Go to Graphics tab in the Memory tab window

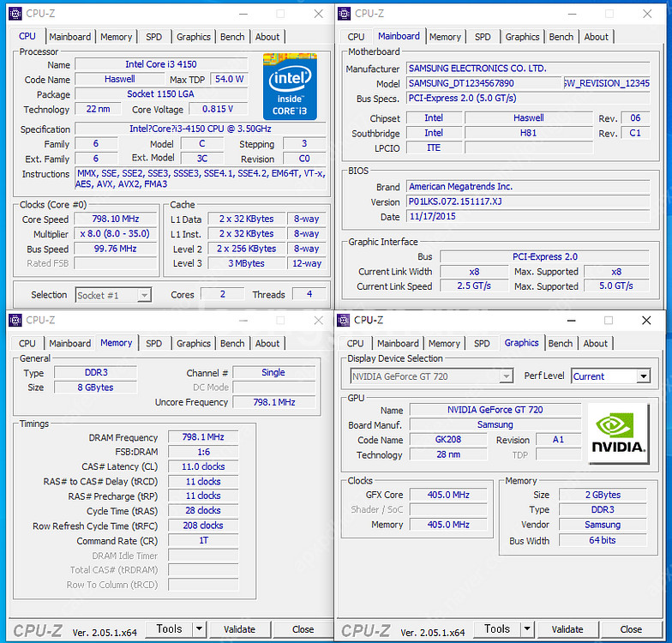[x=194, y=343]
